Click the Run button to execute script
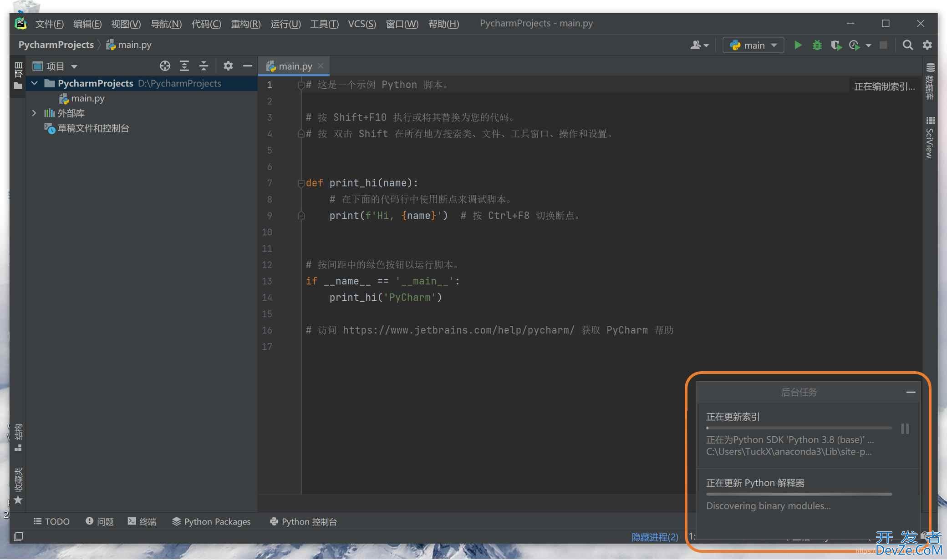Viewport: 947px width, 560px height. [x=798, y=45]
